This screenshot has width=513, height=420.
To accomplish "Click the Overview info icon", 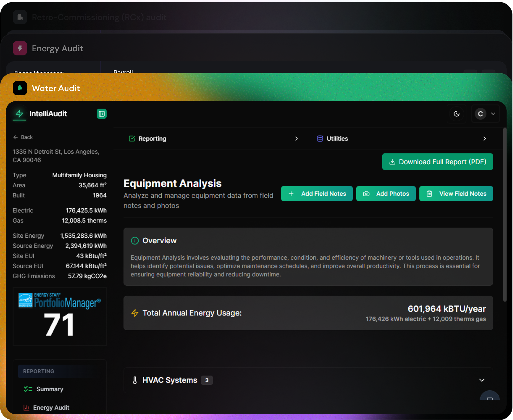I will pos(135,240).
